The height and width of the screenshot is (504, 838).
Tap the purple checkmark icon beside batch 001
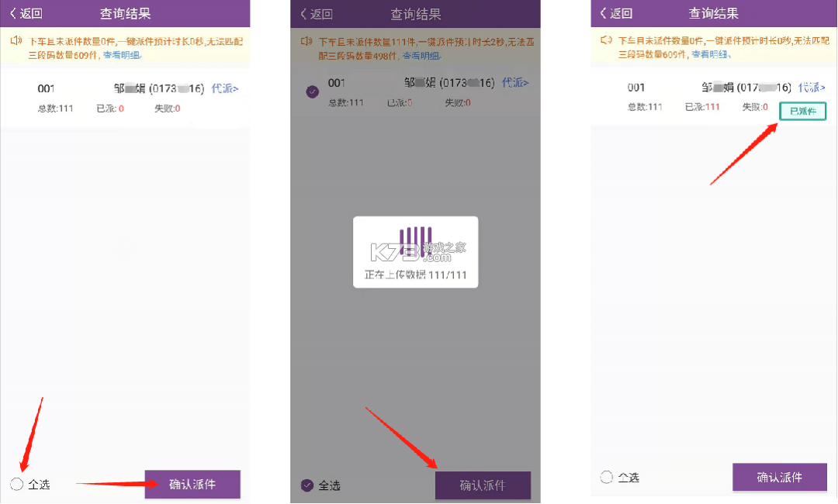[312, 91]
